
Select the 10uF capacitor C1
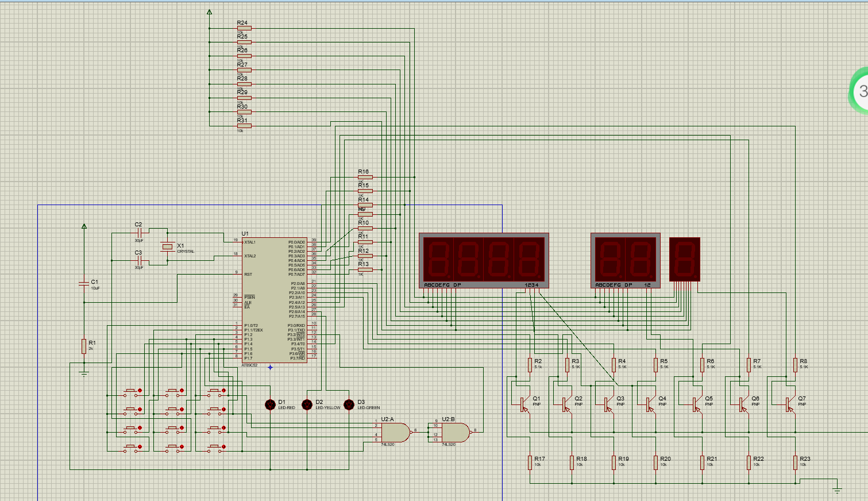click(x=84, y=284)
